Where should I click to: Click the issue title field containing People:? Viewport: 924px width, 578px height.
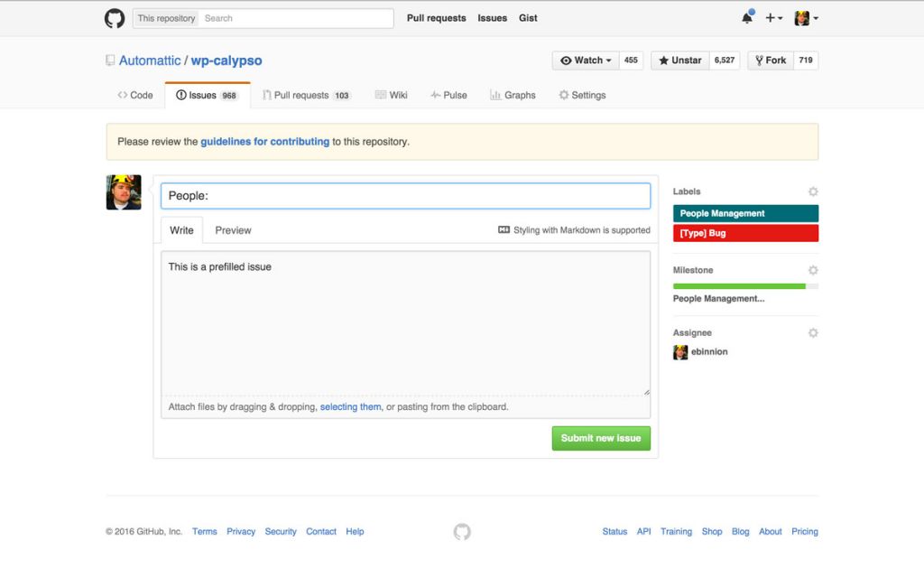pyautogui.click(x=405, y=196)
